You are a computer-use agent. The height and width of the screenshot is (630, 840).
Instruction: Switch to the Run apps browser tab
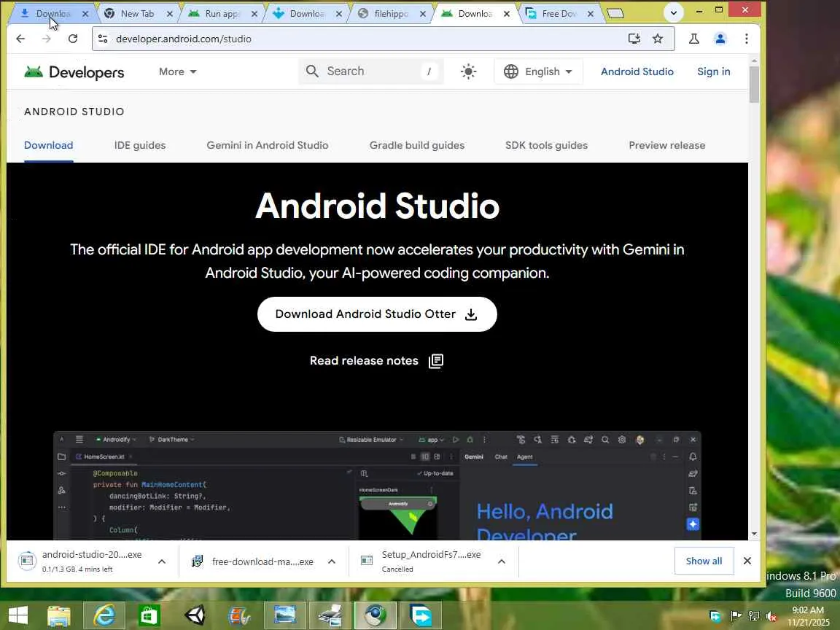click(x=221, y=14)
